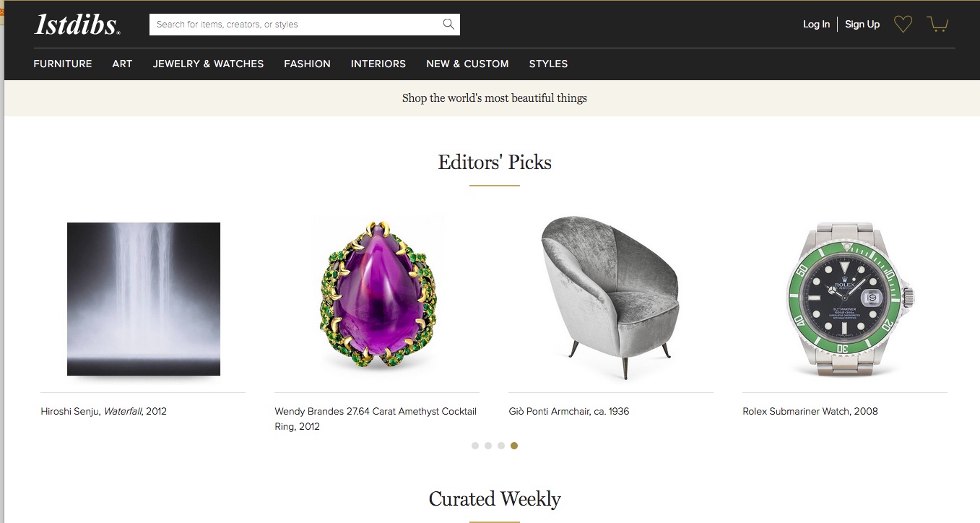Open the shopping cart icon

tap(937, 25)
